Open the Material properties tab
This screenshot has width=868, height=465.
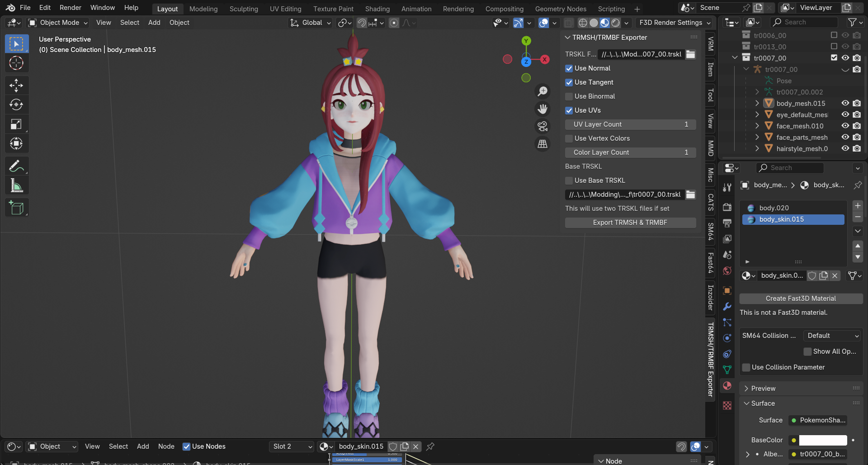pos(727,386)
